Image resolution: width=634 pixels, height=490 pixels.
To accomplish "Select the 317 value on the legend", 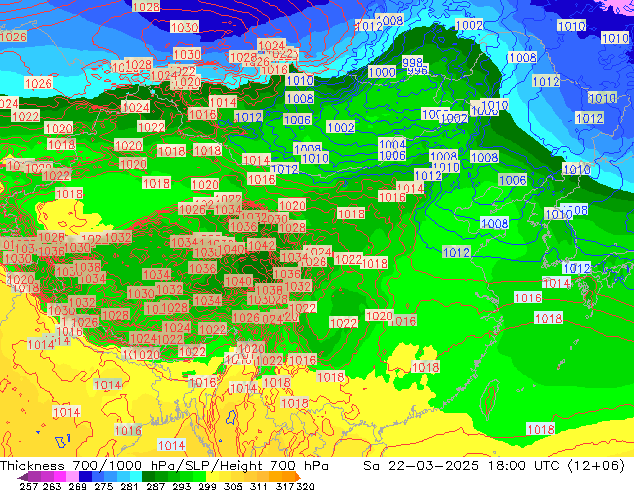I will (285, 486).
